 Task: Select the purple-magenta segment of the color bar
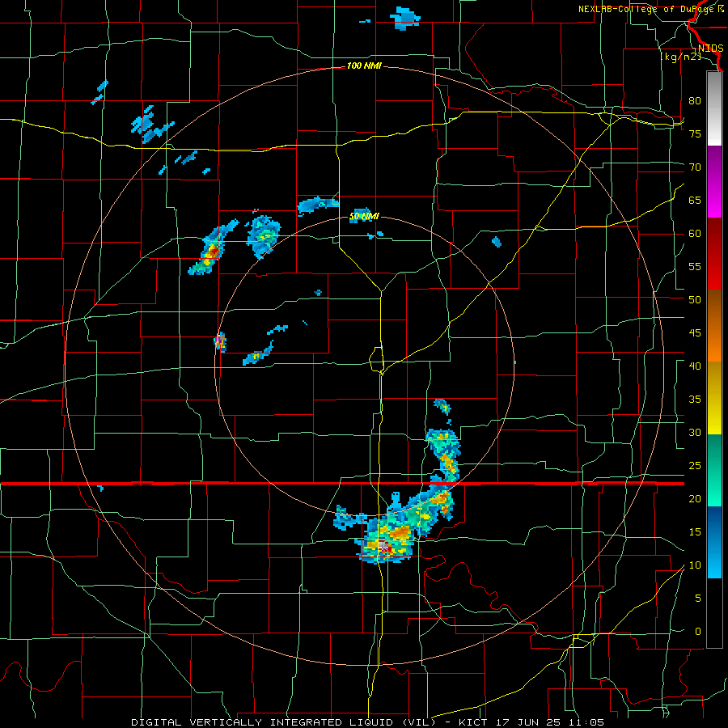point(714,182)
